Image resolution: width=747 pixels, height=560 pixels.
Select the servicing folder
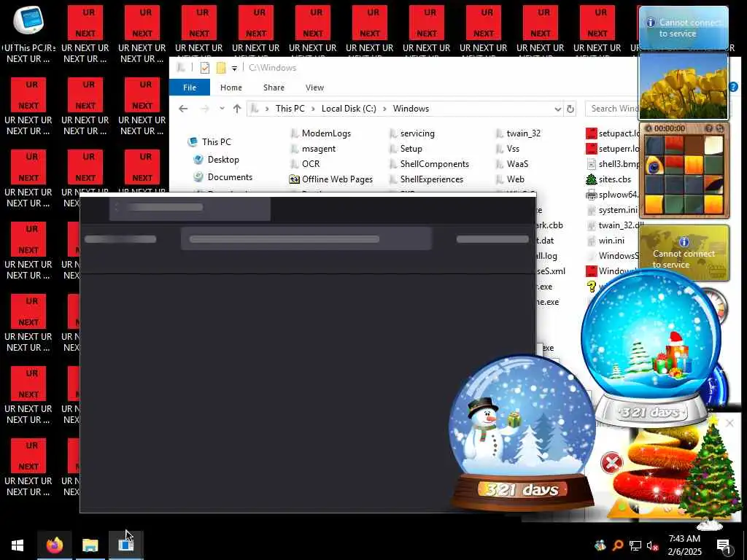(x=413, y=133)
